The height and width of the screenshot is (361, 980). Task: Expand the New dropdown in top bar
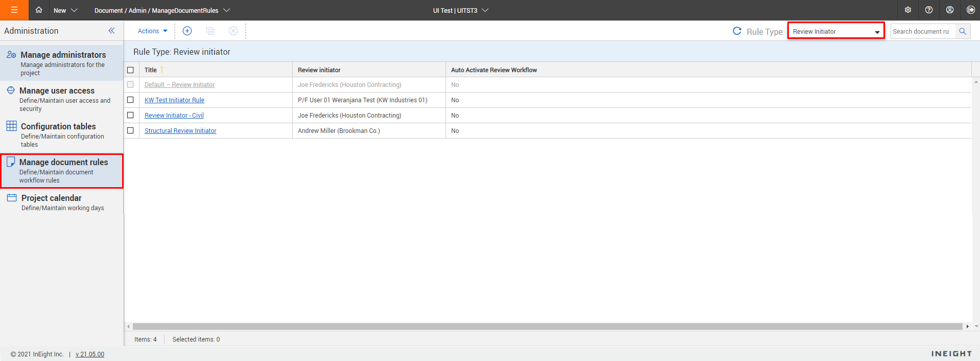click(x=65, y=10)
